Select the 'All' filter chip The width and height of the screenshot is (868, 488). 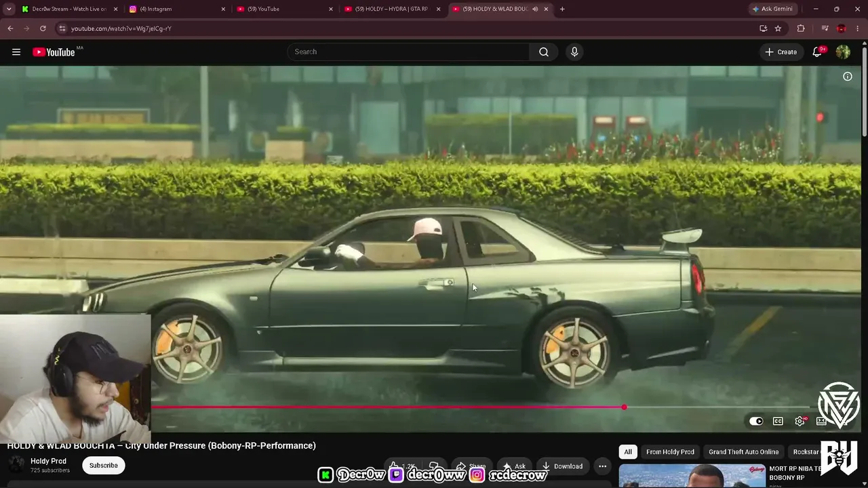tap(628, 452)
